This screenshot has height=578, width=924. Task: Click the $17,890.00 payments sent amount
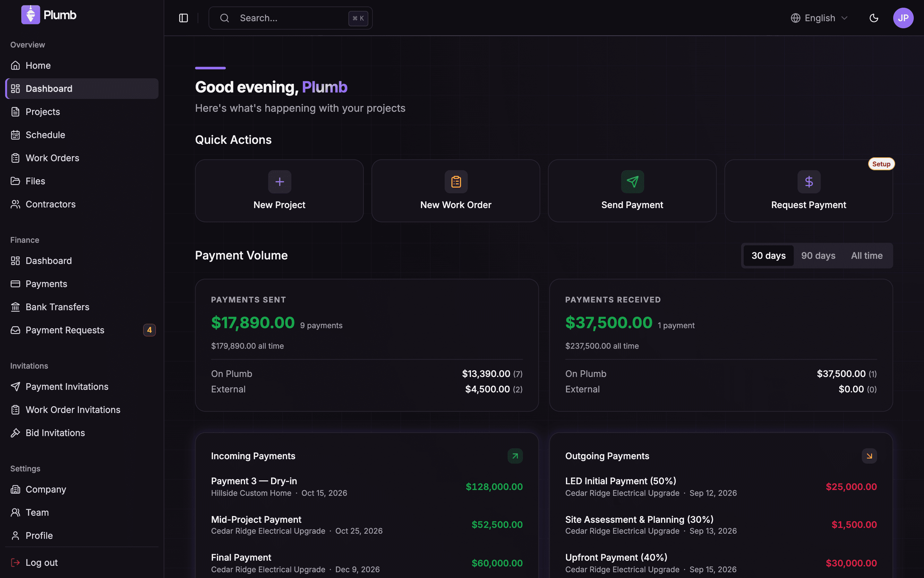[x=253, y=323]
